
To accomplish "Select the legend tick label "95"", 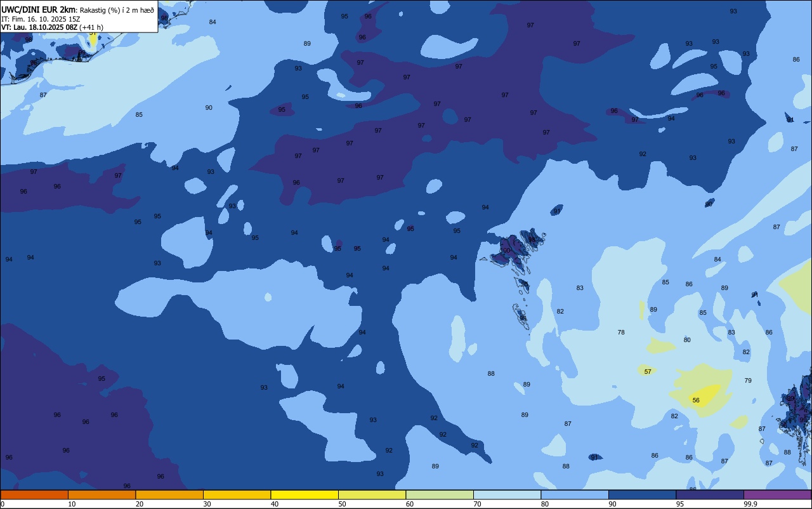I will [680, 504].
